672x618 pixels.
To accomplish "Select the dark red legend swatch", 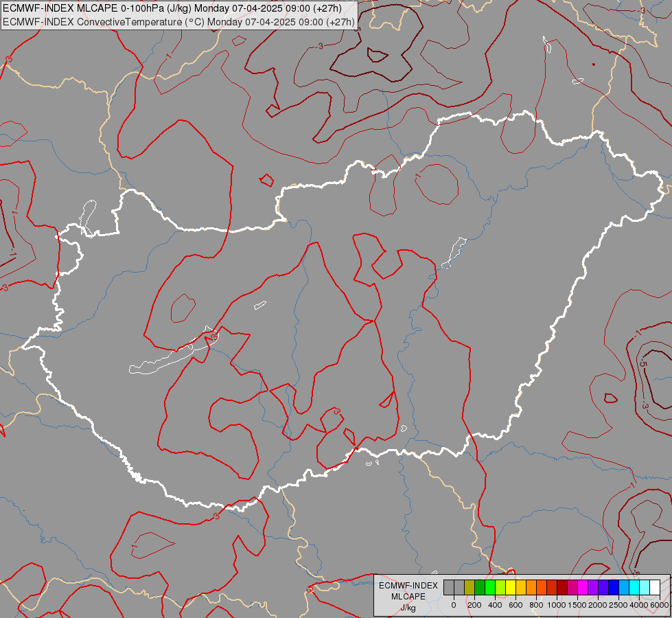I will coord(562,588).
